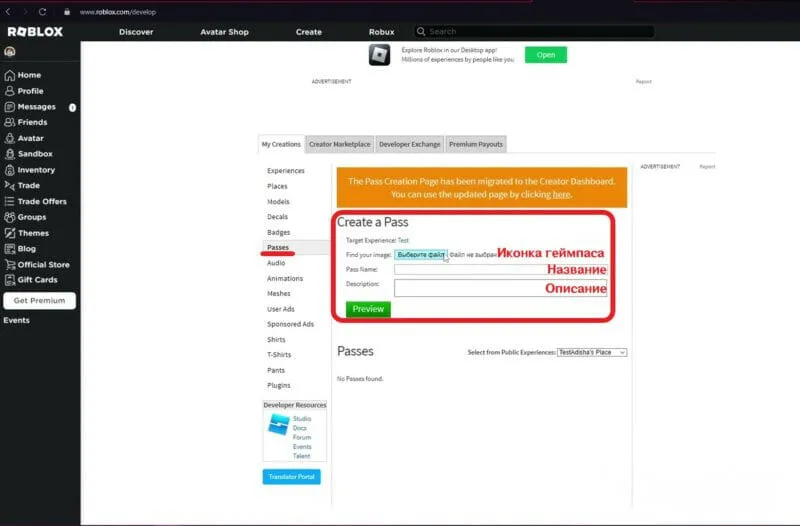Click the Translator Portal button

[291, 477]
